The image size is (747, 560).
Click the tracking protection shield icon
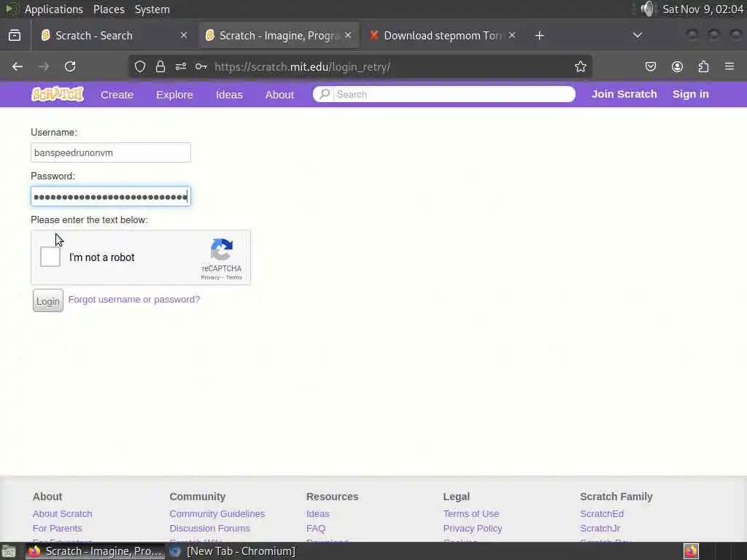139,66
